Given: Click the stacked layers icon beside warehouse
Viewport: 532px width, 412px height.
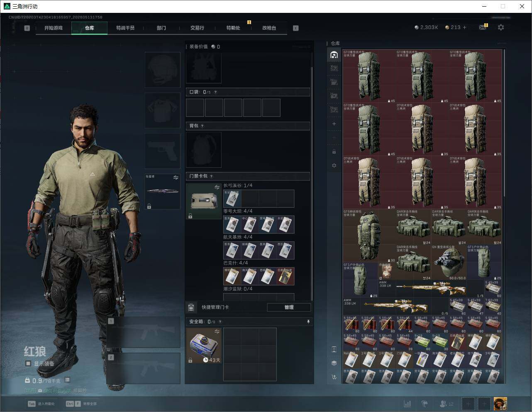Looking at the screenshot, I should coord(334,363).
